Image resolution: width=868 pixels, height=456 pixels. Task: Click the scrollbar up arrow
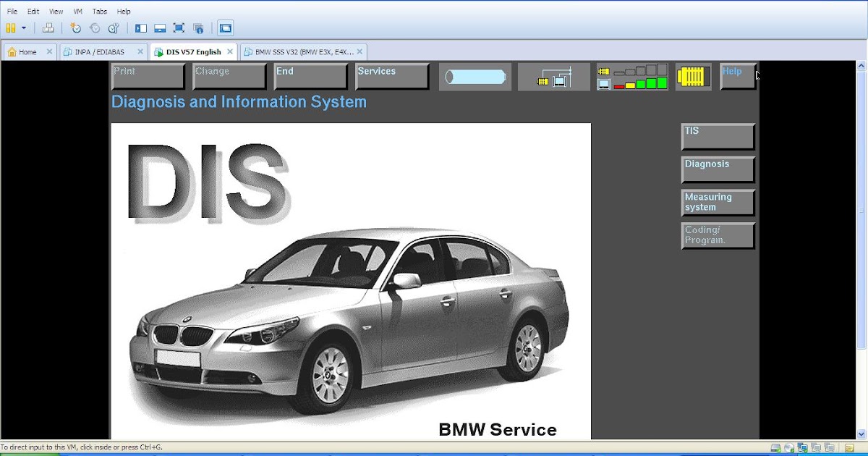(x=861, y=67)
